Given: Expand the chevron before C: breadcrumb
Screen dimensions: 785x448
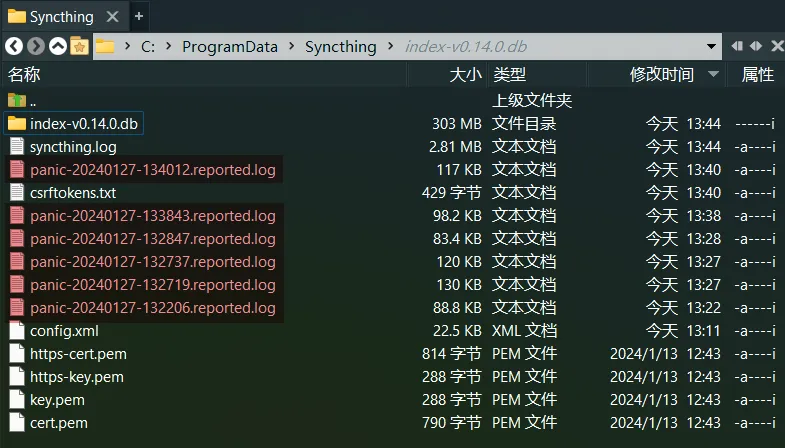Looking at the screenshot, I should click(128, 46).
